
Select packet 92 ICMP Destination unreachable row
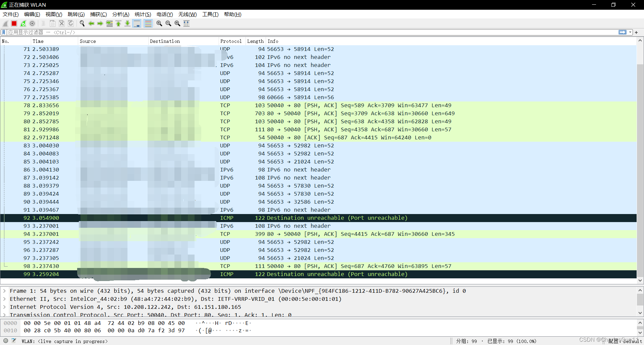318,218
